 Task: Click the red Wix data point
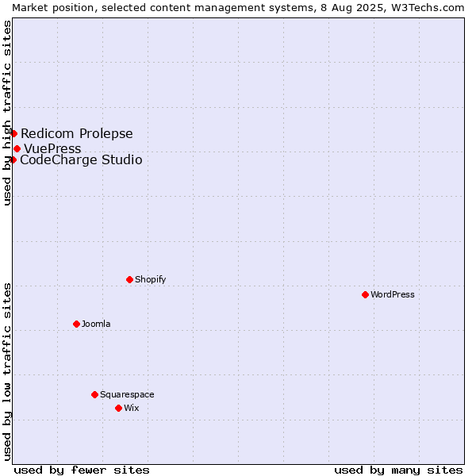[119, 409]
